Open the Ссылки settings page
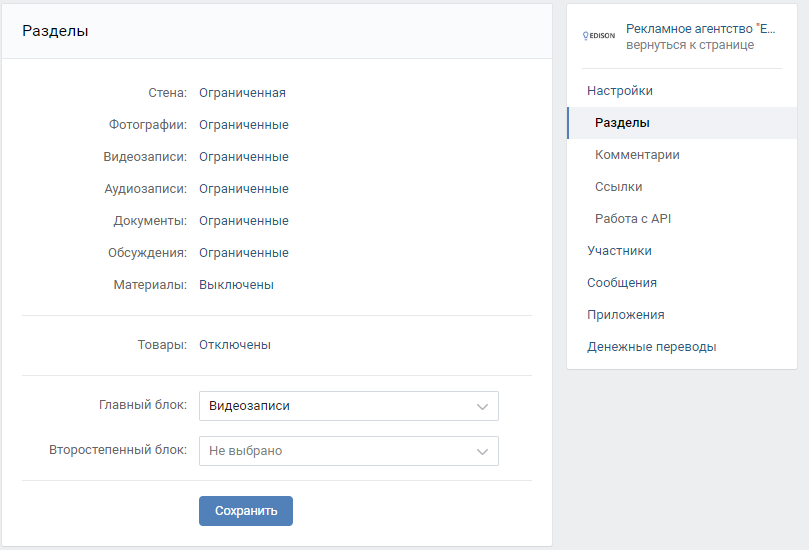This screenshot has height=550, width=809. point(618,187)
